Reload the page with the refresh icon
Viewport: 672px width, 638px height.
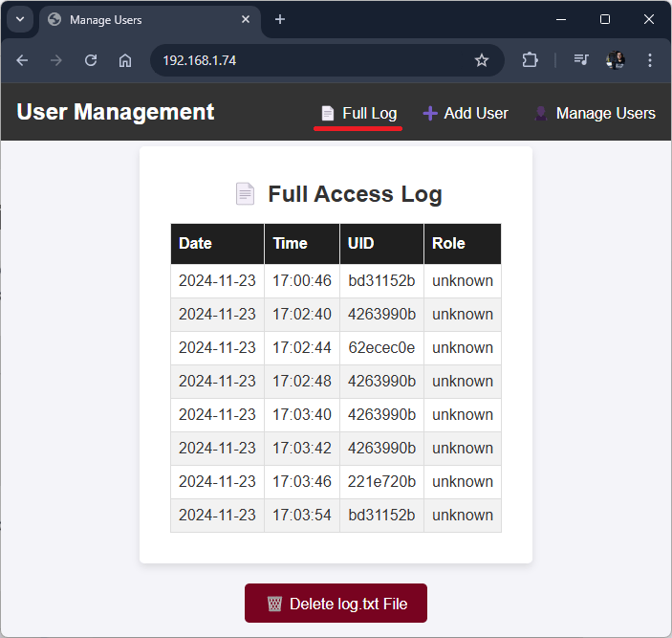pos(91,60)
